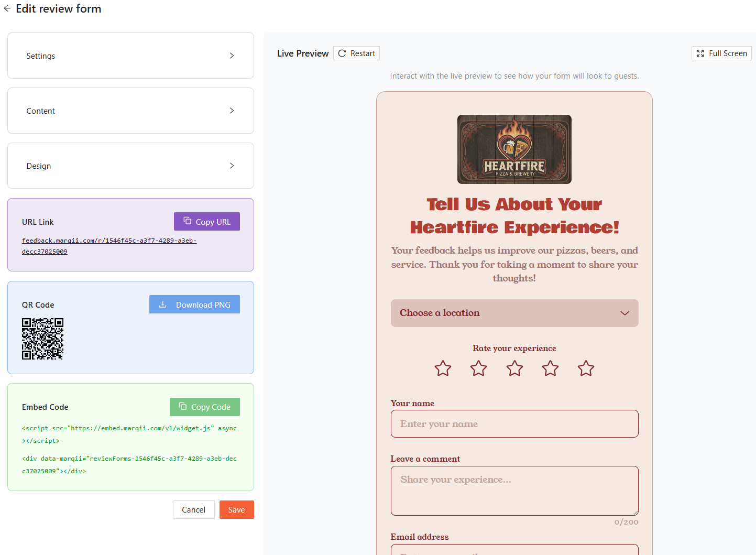Image resolution: width=756 pixels, height=555 pixels.
Task: Click the div data-marqii embed snippet
Action: [129, 465]
